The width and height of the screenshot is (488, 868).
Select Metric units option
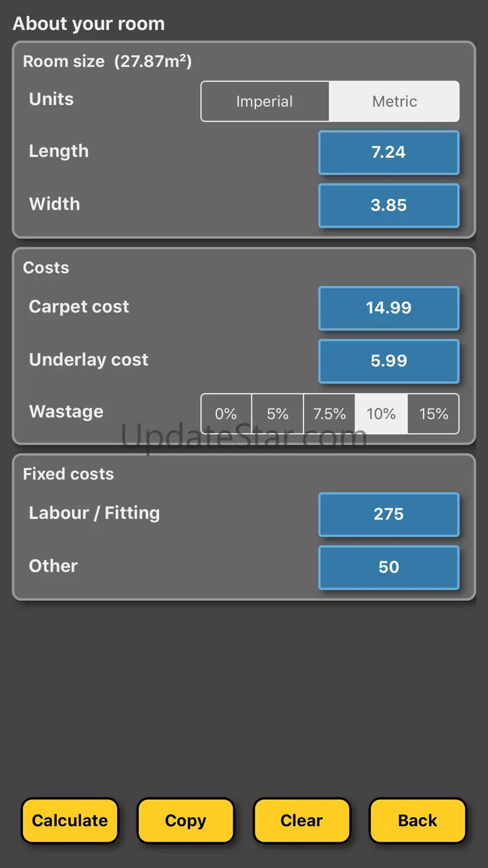394,101
